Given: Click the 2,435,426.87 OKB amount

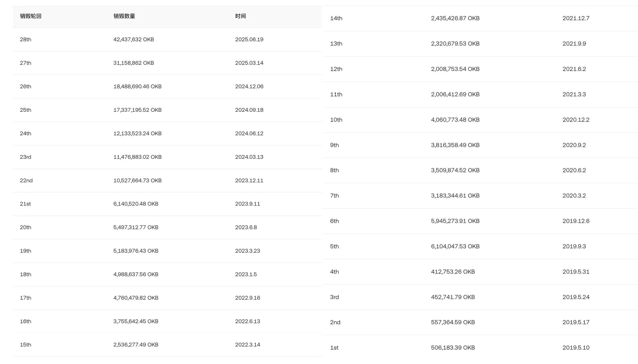Looking at the screenshot, I should point(455,18).
